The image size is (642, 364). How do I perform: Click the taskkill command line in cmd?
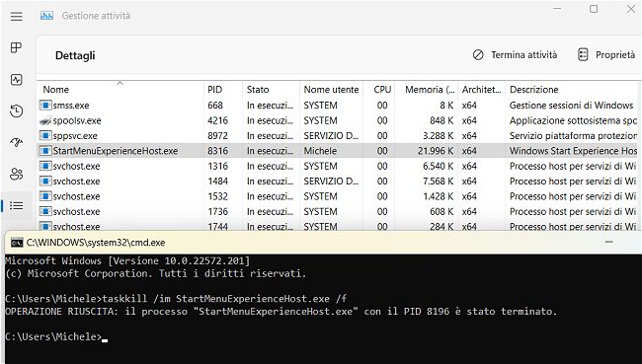pos(176,299)
